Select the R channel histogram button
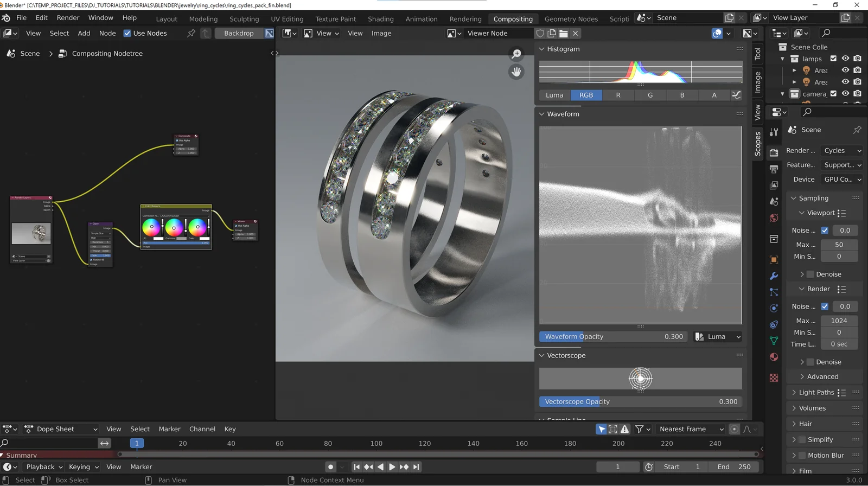This screenshot has width=868, height=486. (x=618, y=95)
